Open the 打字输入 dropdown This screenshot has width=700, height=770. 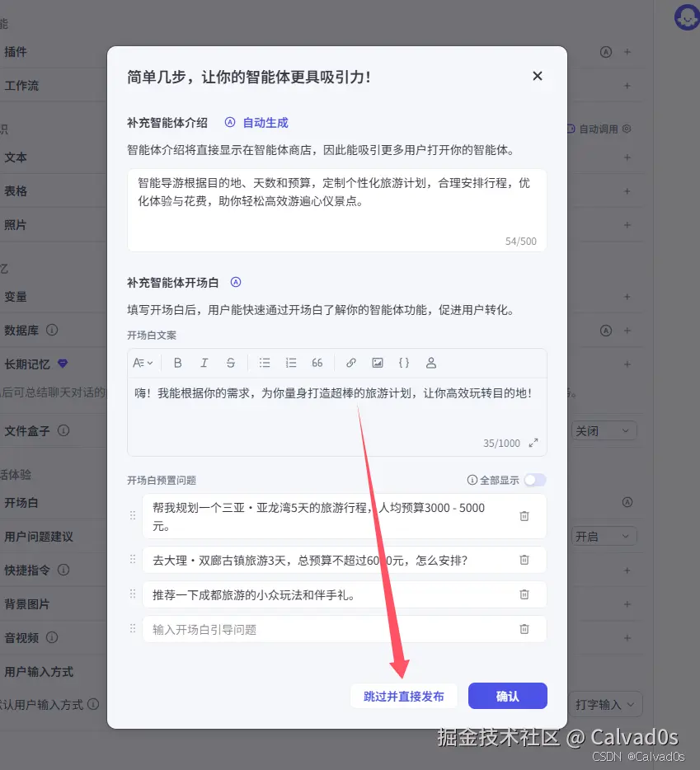(x=606, y=705)
